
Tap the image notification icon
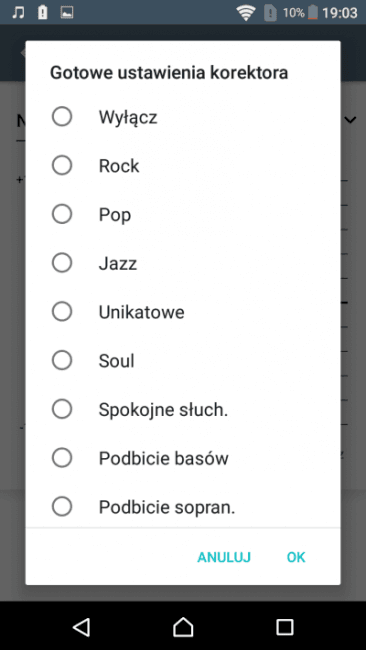tap(67, 13)
